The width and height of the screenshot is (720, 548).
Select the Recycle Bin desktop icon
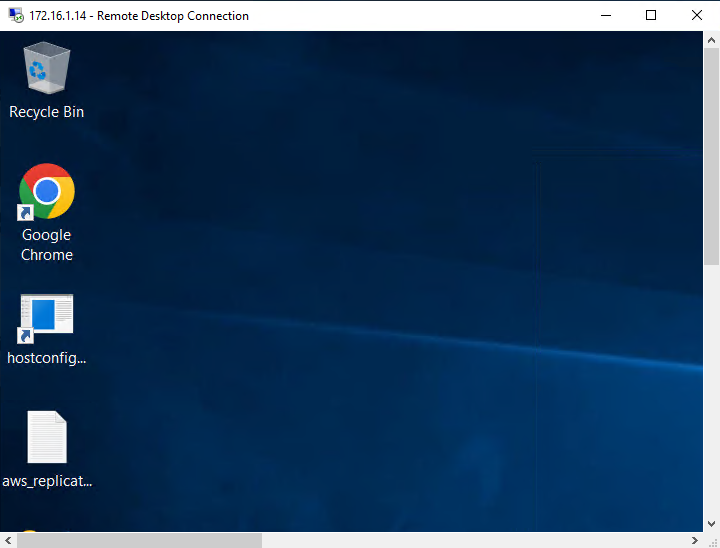coord(47,68)
